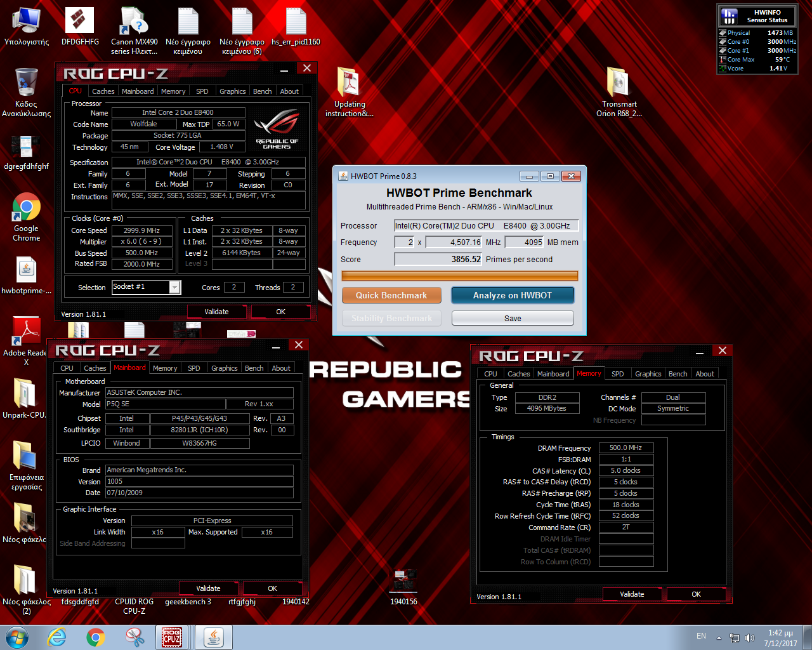Open About tab in Memory window
This screenshot has width=812, height=650.
pos(704,374)
